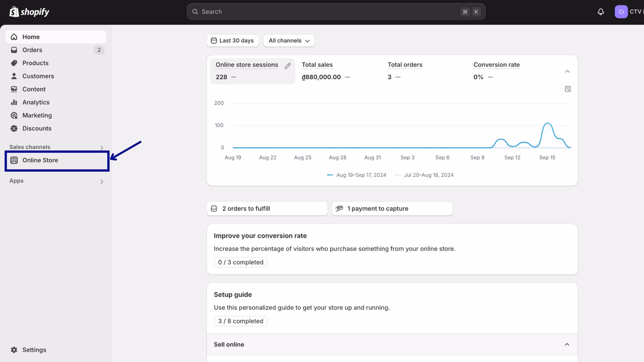Focus the Search field
Screen dimensions: 644x362
point(336,12)
